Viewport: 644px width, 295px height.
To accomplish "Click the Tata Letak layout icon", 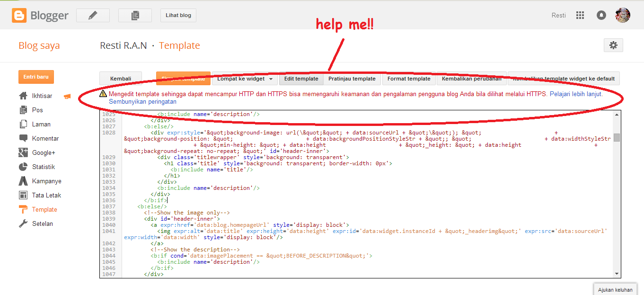I will (23, 195).
